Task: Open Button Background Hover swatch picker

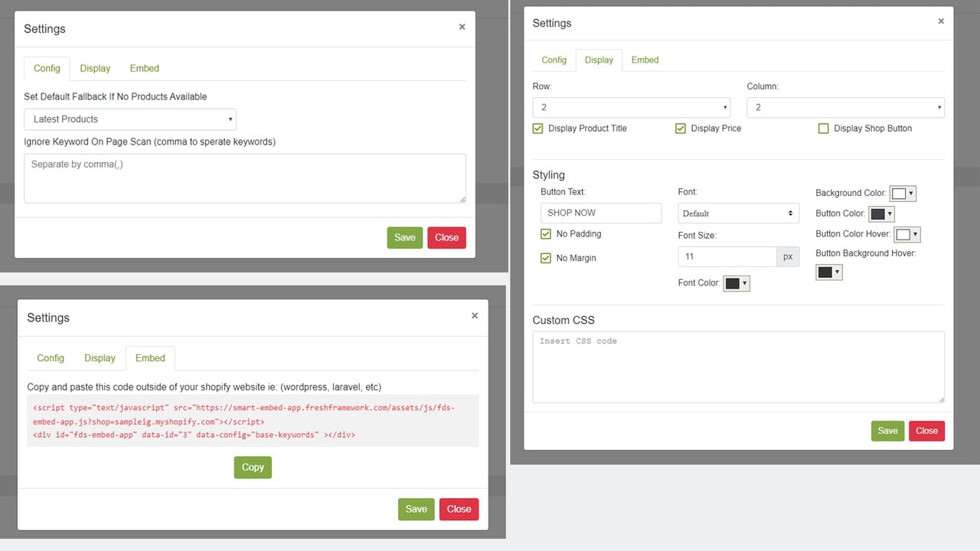Action: pyautogui.click(x=829, y=272)
